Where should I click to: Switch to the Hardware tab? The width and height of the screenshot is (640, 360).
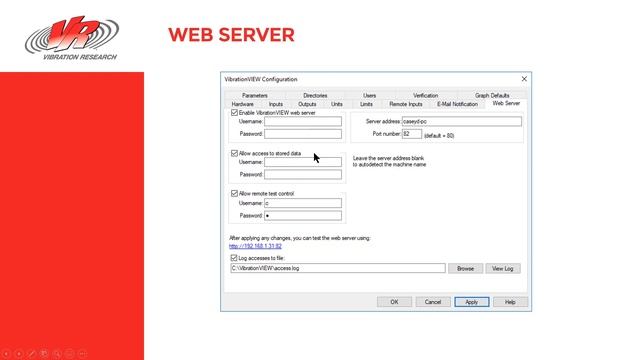[x=242, y=104]
